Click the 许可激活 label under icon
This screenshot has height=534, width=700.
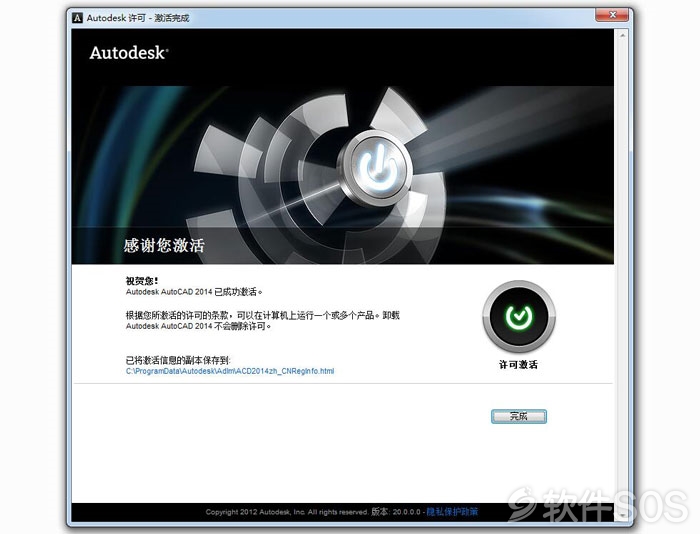[518, 365]
